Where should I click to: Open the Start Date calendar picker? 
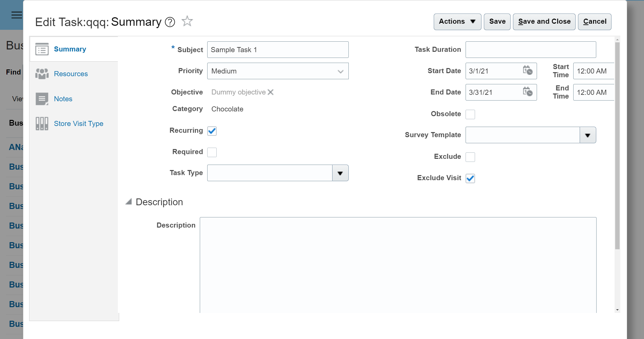pyautogui.click(x=528, y=71)
